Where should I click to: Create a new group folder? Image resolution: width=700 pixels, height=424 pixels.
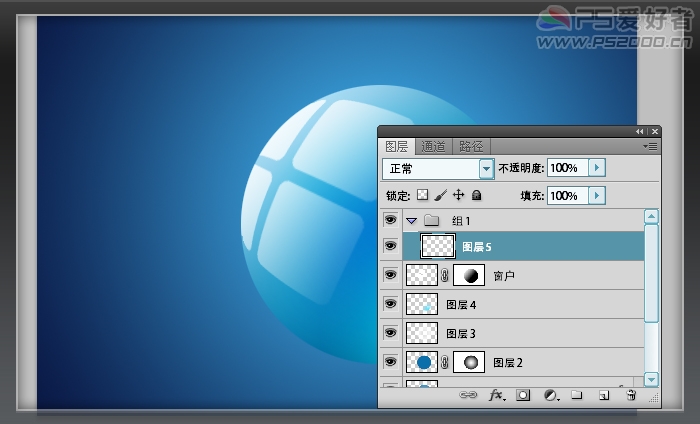point(577,395)
